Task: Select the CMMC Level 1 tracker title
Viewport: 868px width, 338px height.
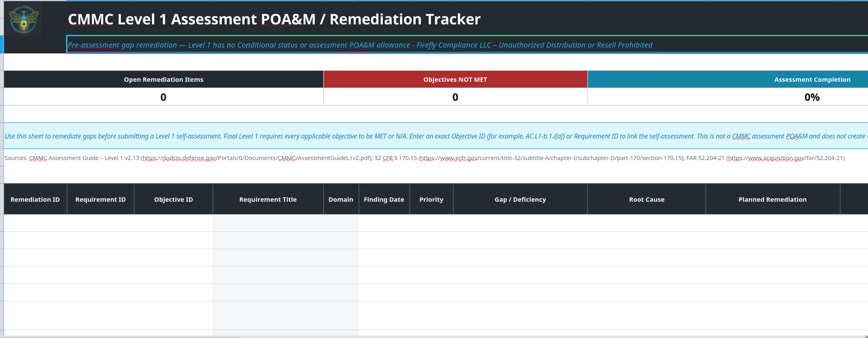Action: pos(274,19)
